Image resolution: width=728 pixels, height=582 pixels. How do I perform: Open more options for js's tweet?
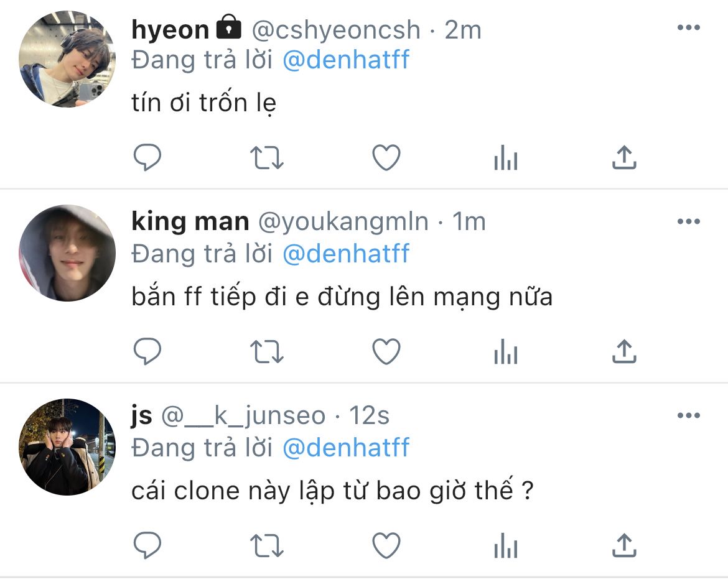688,416
